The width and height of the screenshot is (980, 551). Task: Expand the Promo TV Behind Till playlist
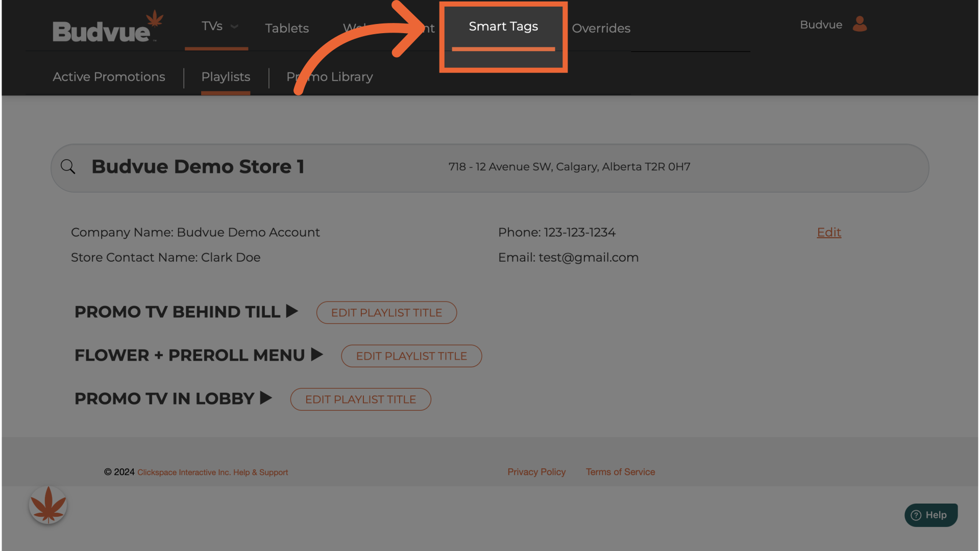[292, 311]
